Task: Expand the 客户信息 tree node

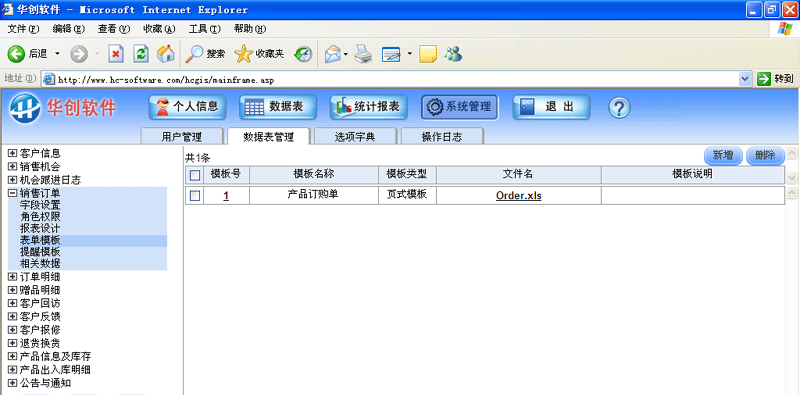Action: (13, 153)
